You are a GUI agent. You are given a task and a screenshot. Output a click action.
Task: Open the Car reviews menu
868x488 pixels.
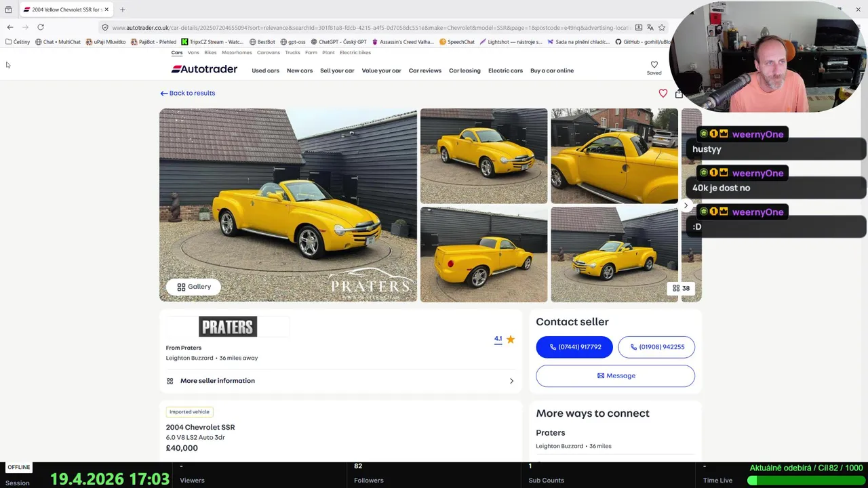(425, 70)
